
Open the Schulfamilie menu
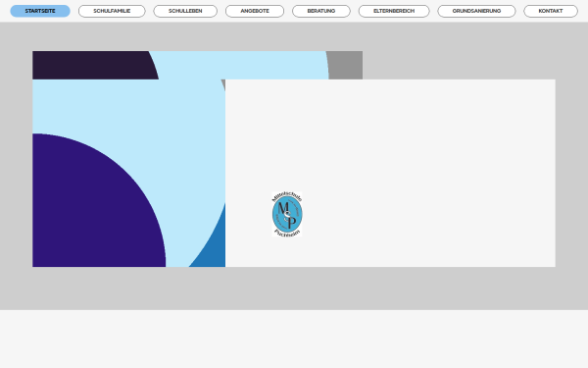tap(112, 11)
